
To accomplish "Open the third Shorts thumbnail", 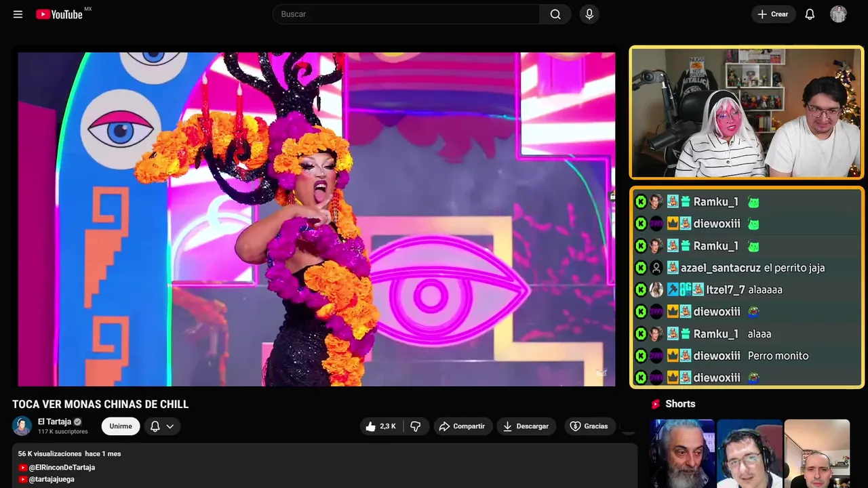I will (x=817, y=453).
